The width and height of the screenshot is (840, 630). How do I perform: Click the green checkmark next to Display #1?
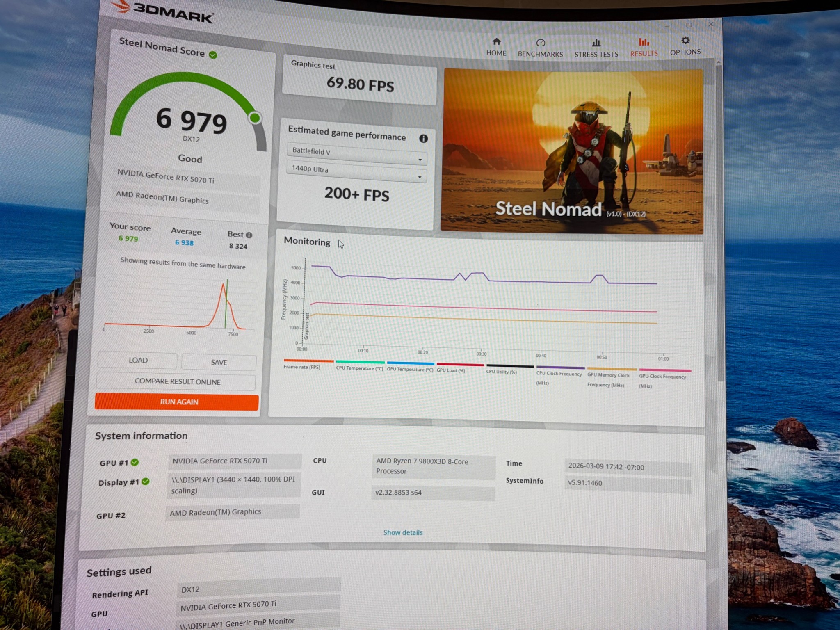[x=145, y=482]
